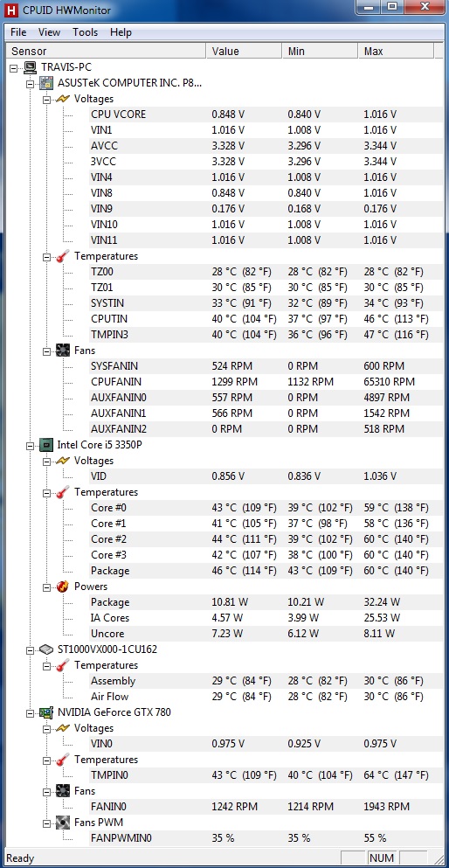Collapse the NVIDIA GeForce GTX 780 node
Viewport: 449px width, 868px height.
pos(31,712)
